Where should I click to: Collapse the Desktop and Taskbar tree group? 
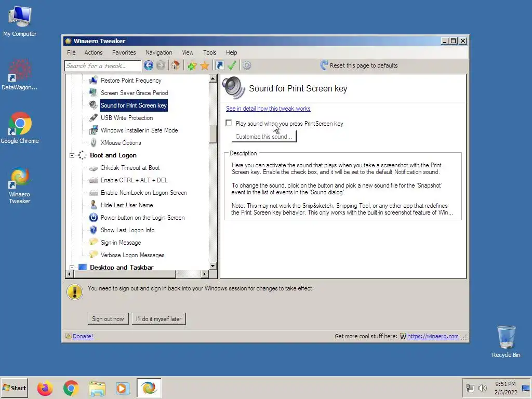click(72, 268)
